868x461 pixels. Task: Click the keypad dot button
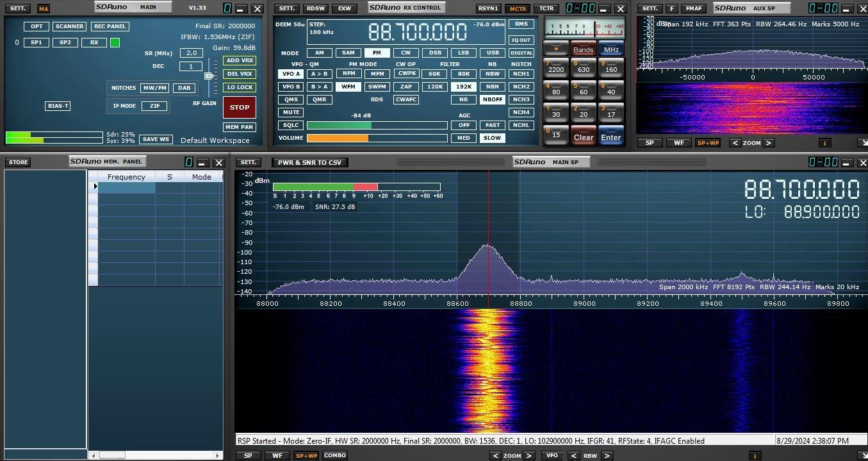pyautogui.click(x=556, y=49)
